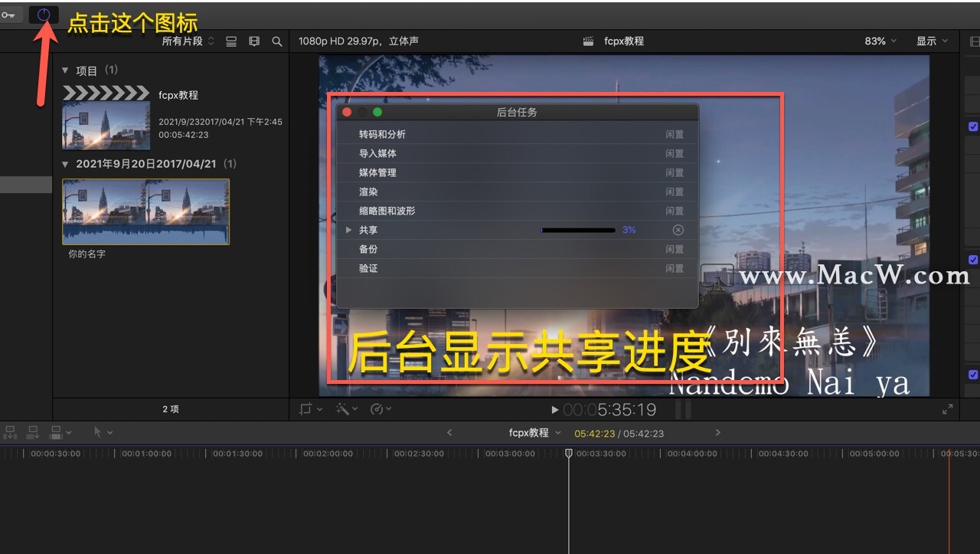Click the 共享 progress bar

tap(578, 230)
